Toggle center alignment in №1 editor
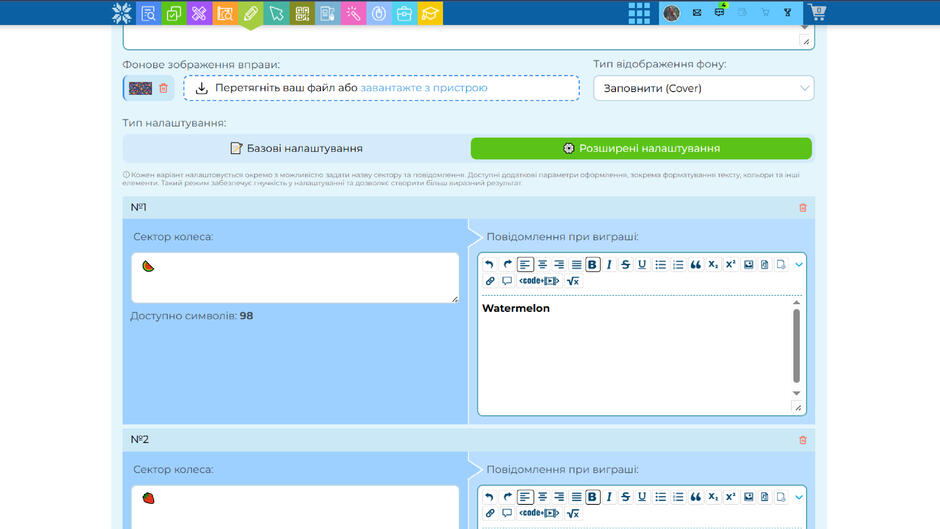 pyautogui.click(x=542, y=264)
